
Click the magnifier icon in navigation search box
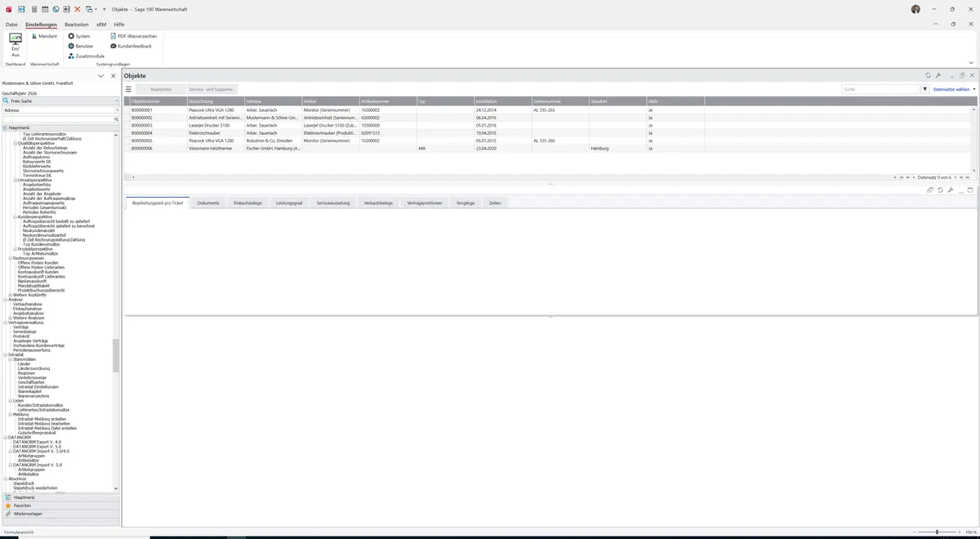coord(117,119)
